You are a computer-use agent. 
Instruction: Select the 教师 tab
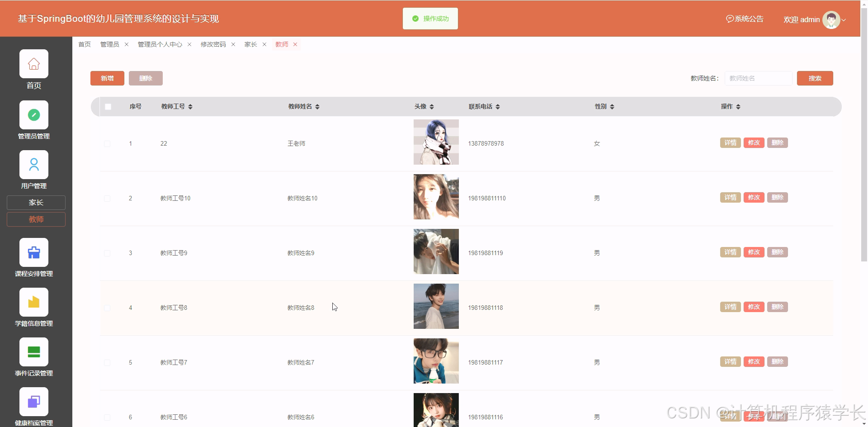[282, 44]
